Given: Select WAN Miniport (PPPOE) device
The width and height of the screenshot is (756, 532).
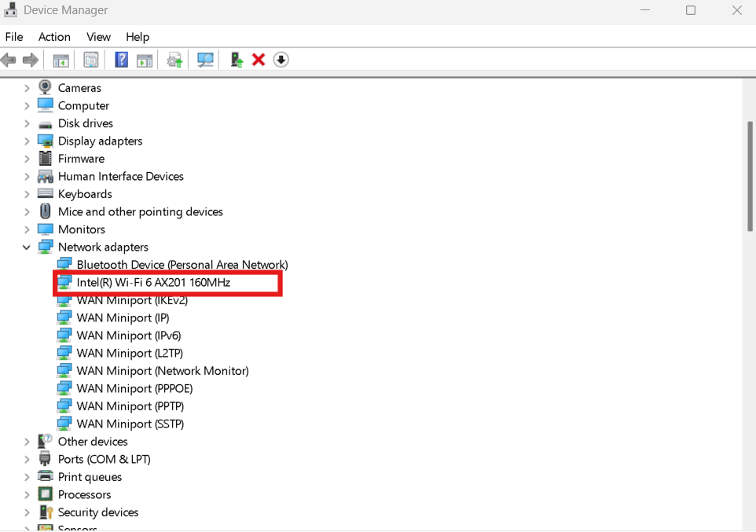Looking at the screenshot, I should pos(132,388).
